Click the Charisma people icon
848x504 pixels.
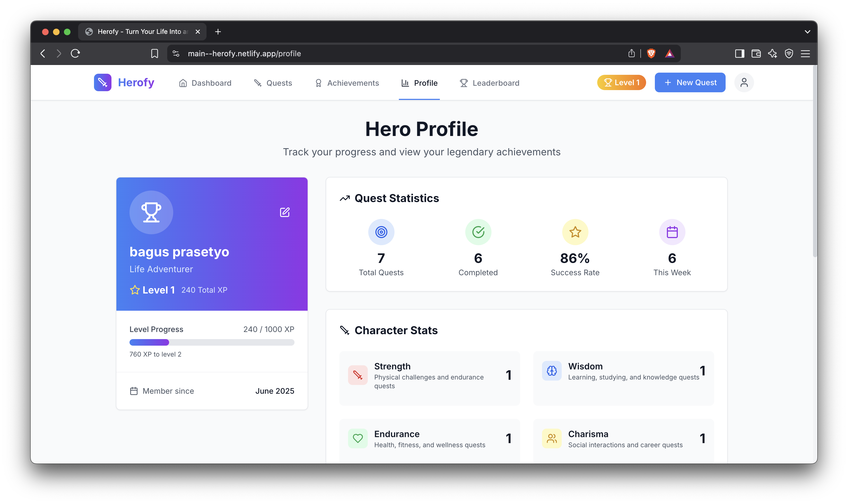pos(552,438)
